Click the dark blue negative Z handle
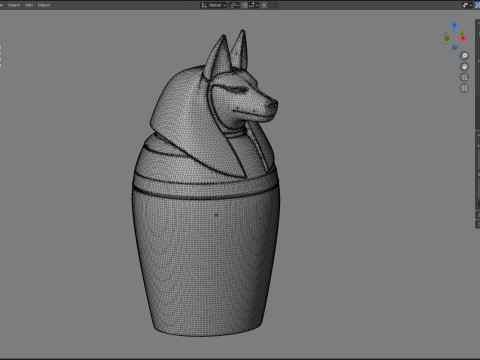Screen dimensions: 480x360 point(454,48)
